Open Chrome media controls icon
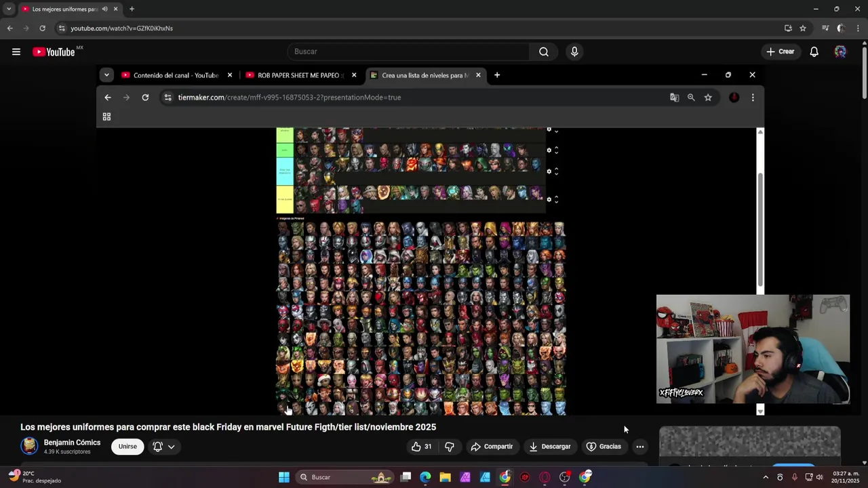 (825, 28)
